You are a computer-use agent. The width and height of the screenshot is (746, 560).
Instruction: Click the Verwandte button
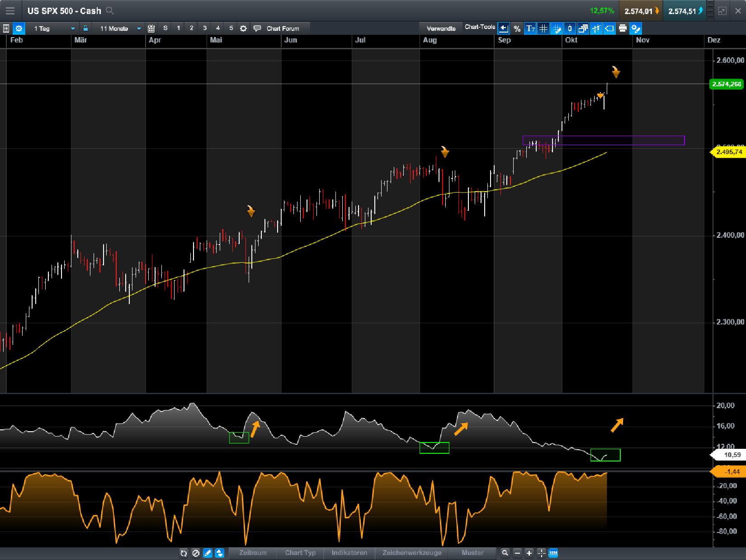point(441,27)
